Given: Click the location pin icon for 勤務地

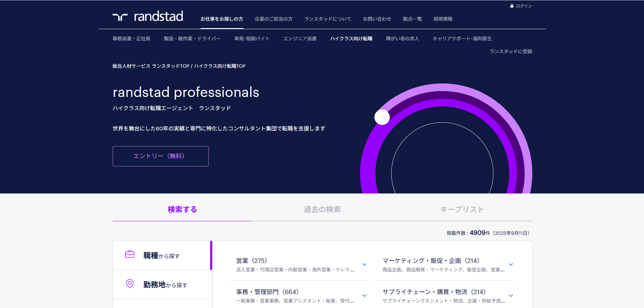Looking at the screenshot, I should click(x=130, y=284).
